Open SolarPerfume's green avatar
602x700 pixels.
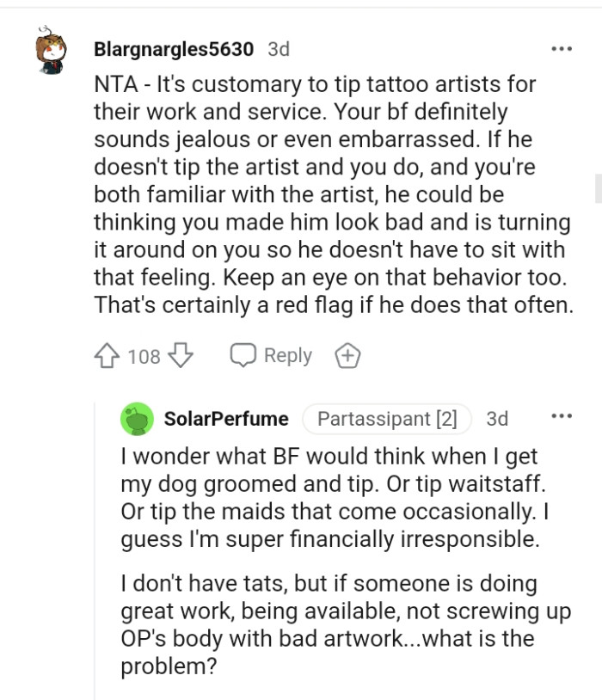point(137,419)
